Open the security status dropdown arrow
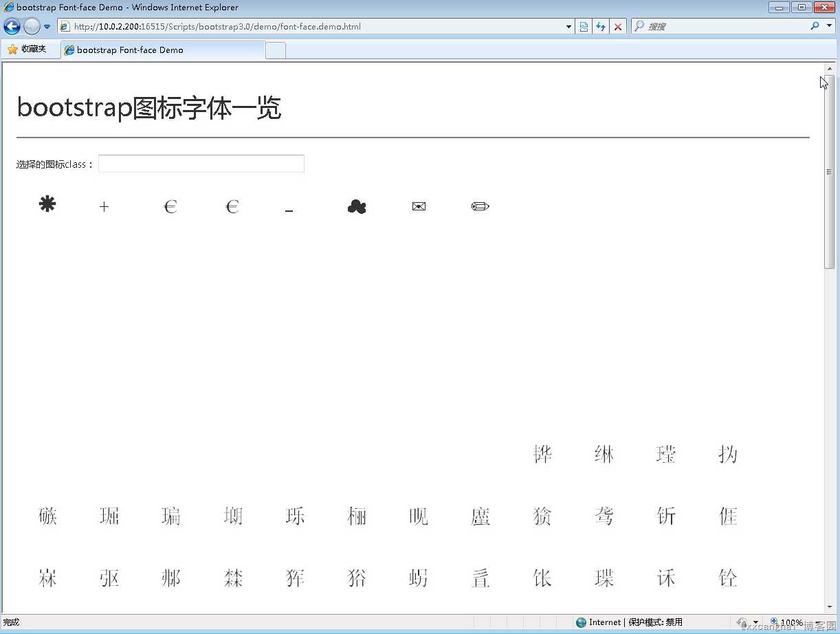This screenshot has width=840, height=634. point(756,623)
